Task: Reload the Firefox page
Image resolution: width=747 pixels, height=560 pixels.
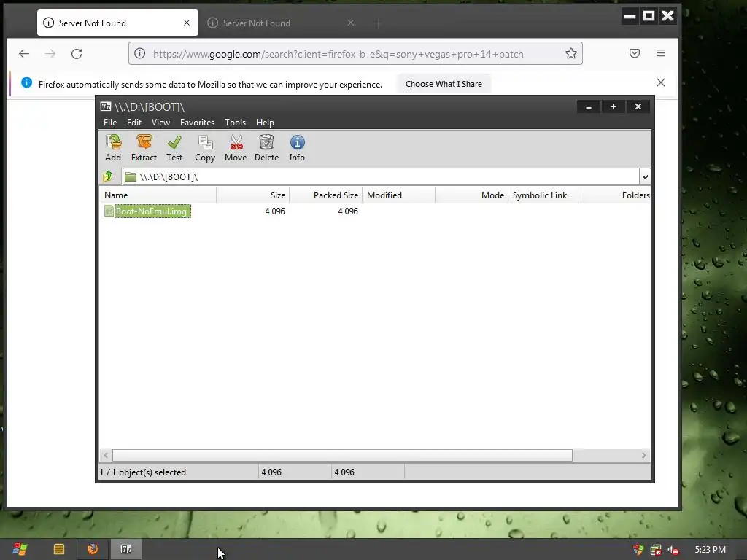Action: coord(77,54)
